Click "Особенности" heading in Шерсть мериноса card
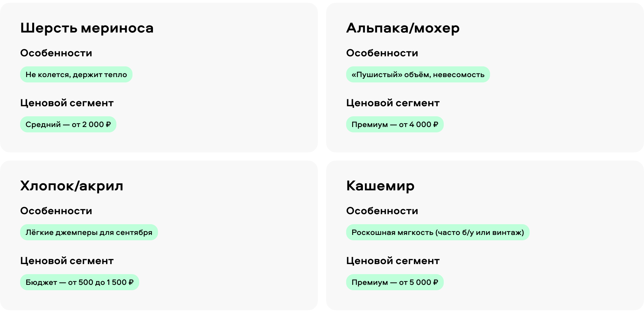The image size is (644, 312). pos(56,53)
